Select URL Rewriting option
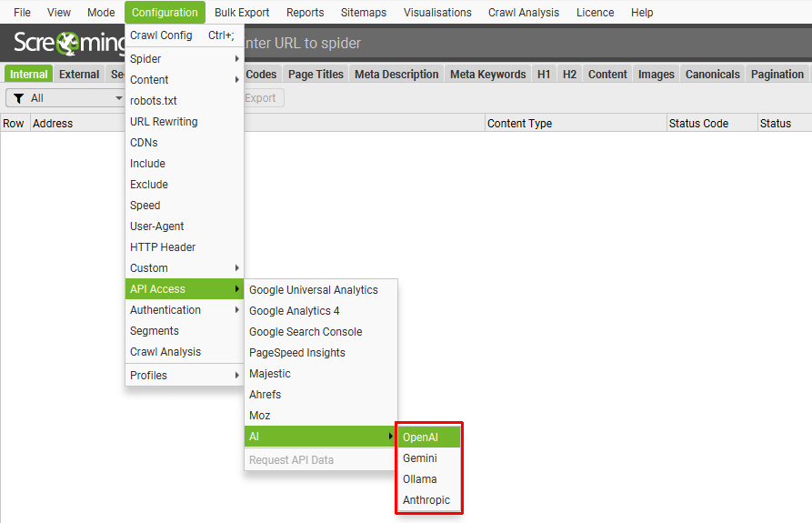The height and width of the screenshot is (523, 812). point(185,122)
